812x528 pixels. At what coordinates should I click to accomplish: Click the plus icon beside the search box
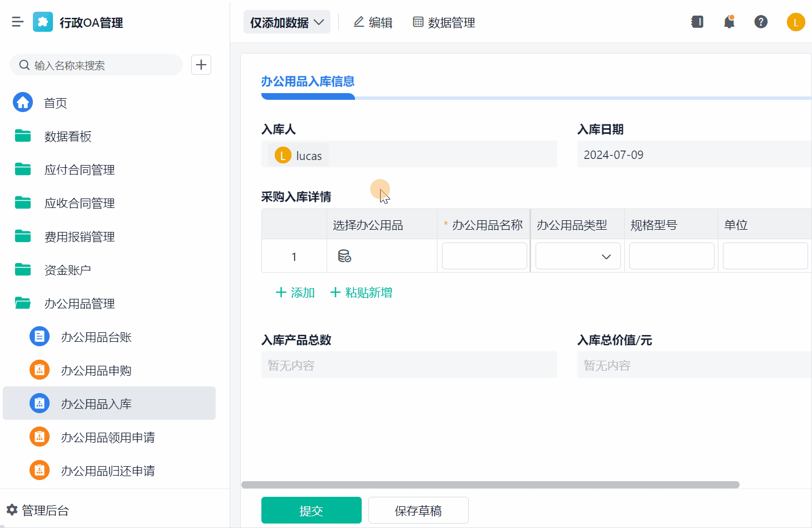click(x=201, y=65)
